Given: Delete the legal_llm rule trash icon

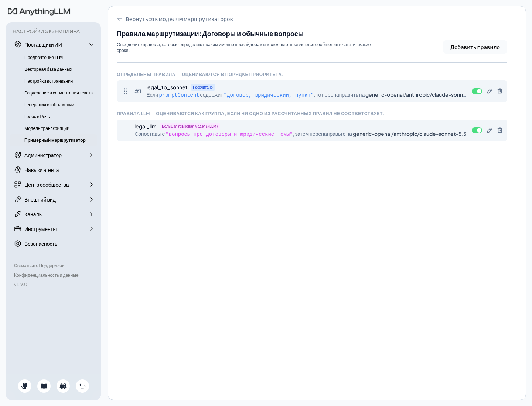Looking at the screenshot, I should pyautogui.click(x=500, y=130).
